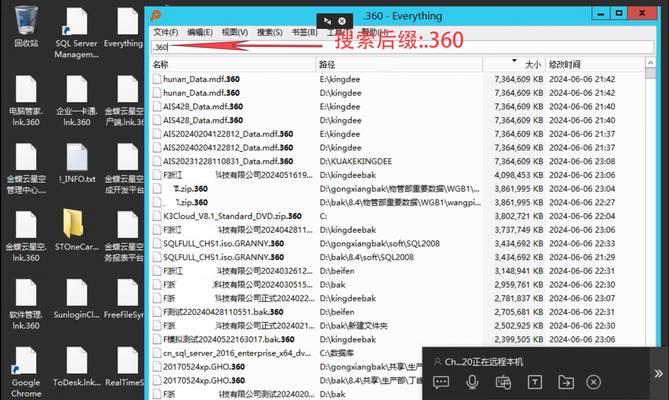Select AIS428_Data.mdf.360 in E:\kingdee
Image resolution: width=669 pixels, height=400 pixels.
[x=203, y=107]
